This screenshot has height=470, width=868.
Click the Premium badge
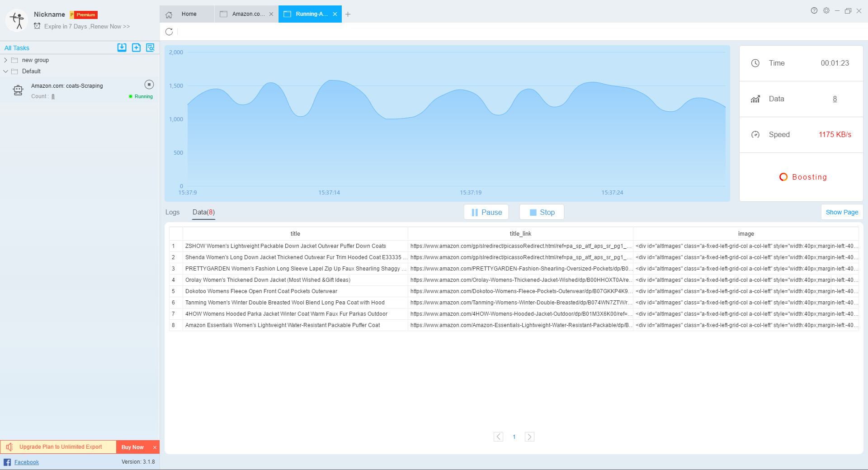coord(84,15)
